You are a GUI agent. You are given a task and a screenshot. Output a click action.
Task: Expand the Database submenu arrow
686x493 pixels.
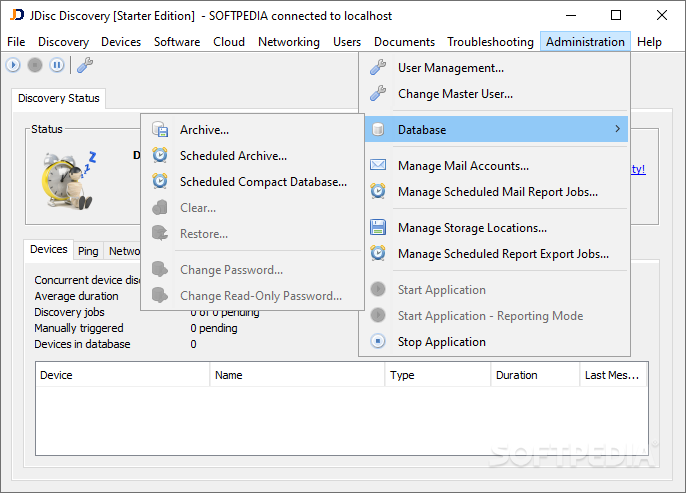pos(617,129)
